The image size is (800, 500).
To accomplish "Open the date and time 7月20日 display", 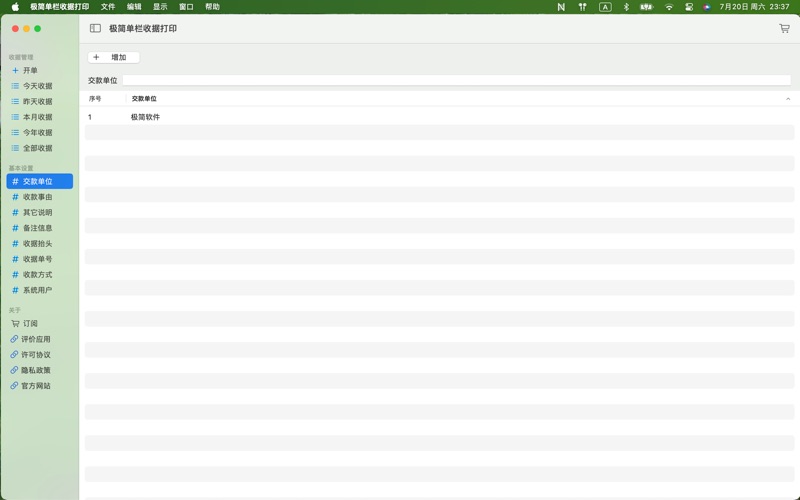I will [x=754, y=7].
